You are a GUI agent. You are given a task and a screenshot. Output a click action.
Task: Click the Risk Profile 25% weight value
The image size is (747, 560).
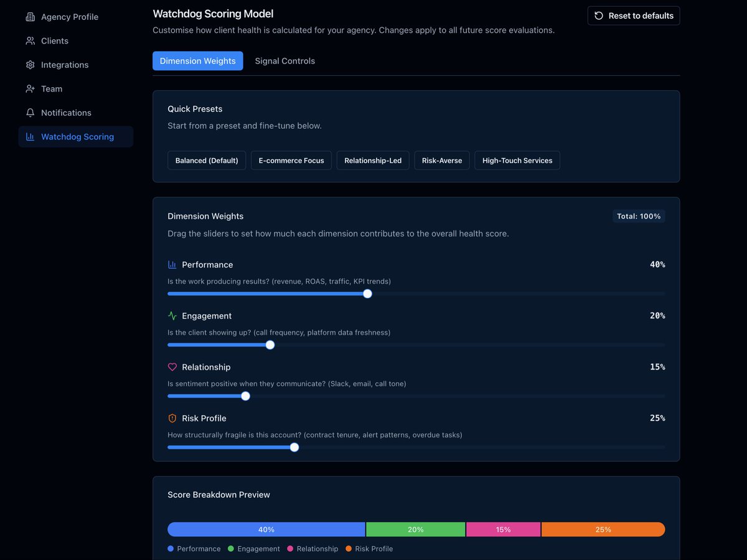click(657, 418)
